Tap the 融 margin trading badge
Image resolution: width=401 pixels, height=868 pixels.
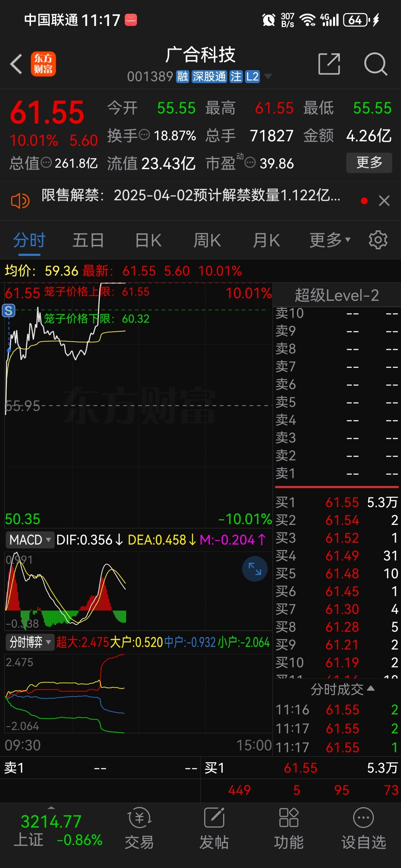(x=182, y=77)
